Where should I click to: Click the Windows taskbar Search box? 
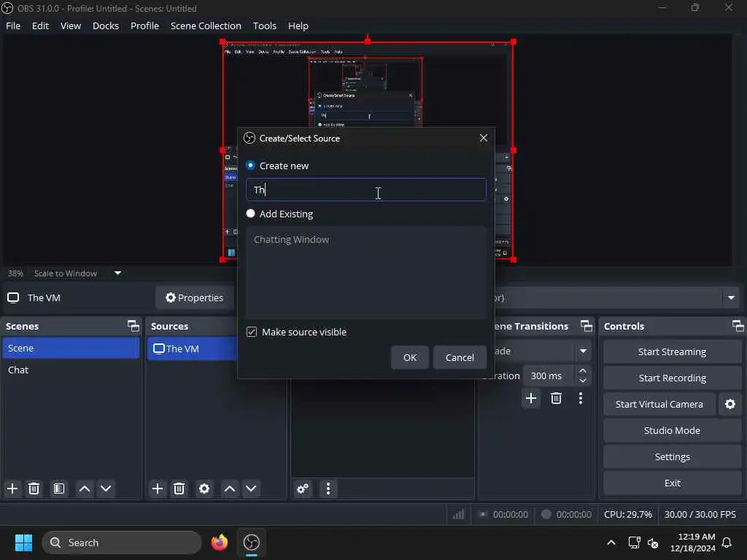[x=122, y=542]
